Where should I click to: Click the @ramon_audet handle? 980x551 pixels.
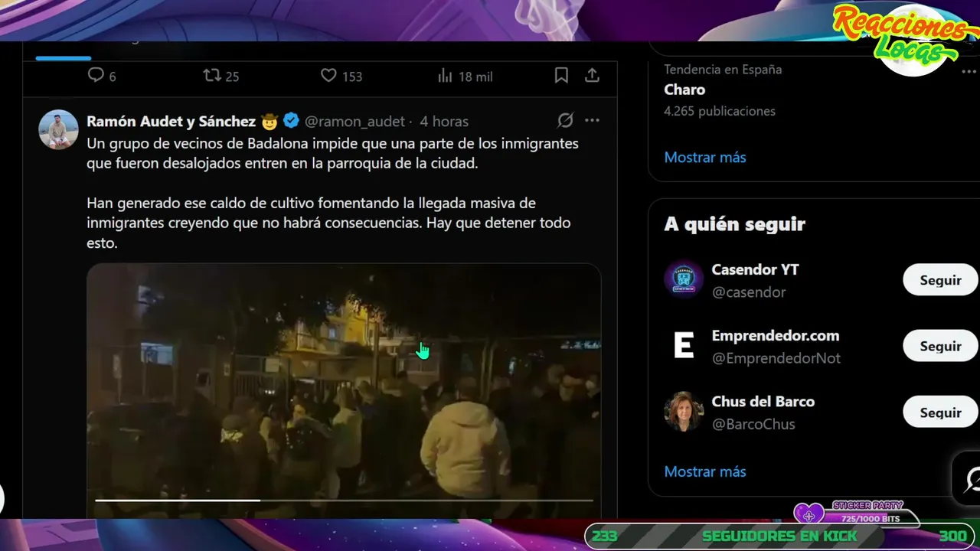(x=354, y=121)
